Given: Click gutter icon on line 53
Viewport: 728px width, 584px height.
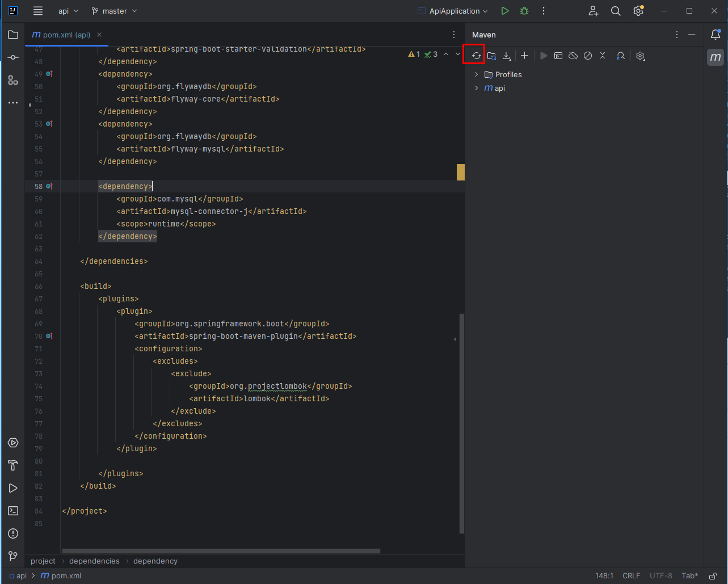Looking at the screenshot, I should [x=49, y=124].
